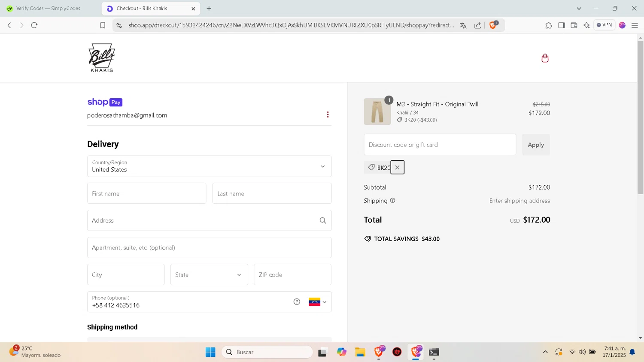644x362 pixels.
Task: Open the phone country flag selector
Action: pos(318,302)
